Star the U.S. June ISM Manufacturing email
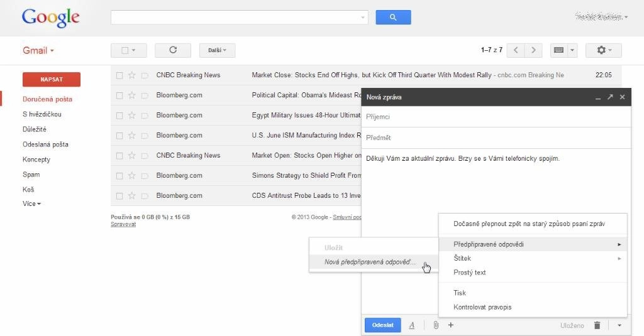Image resolution: width=644 pixels, height=336 pixels. pos(132,136)
